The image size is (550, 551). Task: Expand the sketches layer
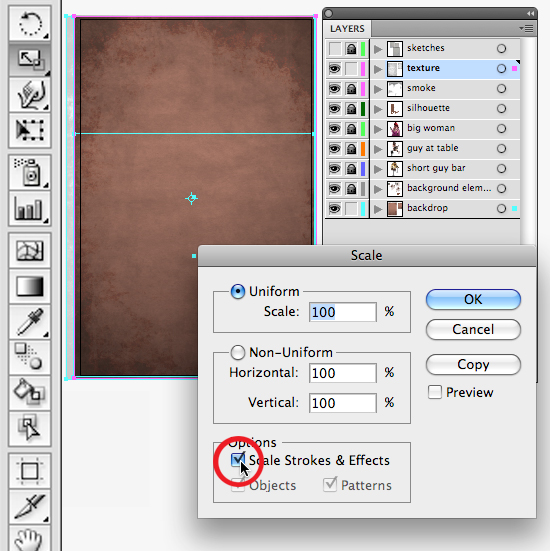pyautogui.click(x=378, y=49)
